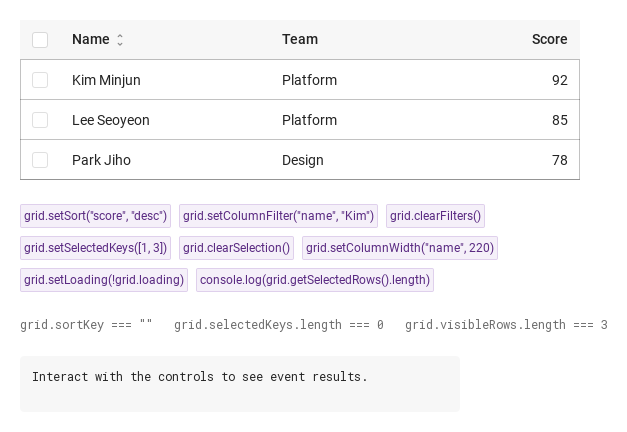Check the Lee Seoyeon row checkbox

coord(40,120)
